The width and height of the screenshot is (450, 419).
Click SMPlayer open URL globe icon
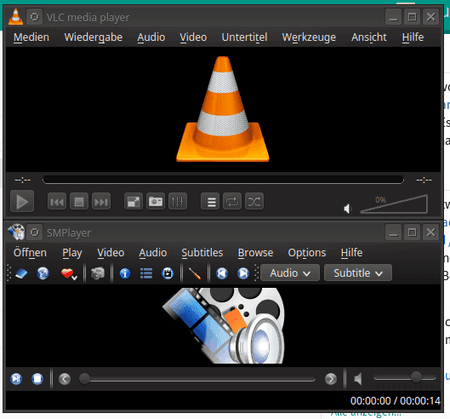point(43,274)
